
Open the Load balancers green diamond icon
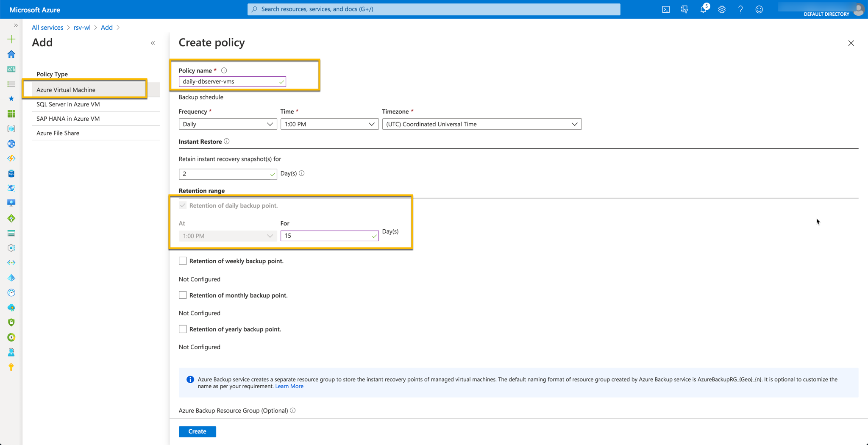click(11, 218)
